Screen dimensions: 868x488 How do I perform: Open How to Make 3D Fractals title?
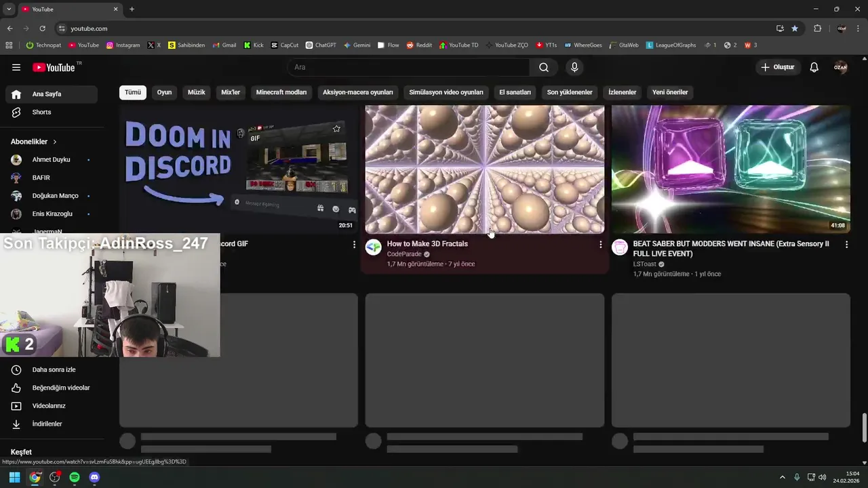point(427,243)
